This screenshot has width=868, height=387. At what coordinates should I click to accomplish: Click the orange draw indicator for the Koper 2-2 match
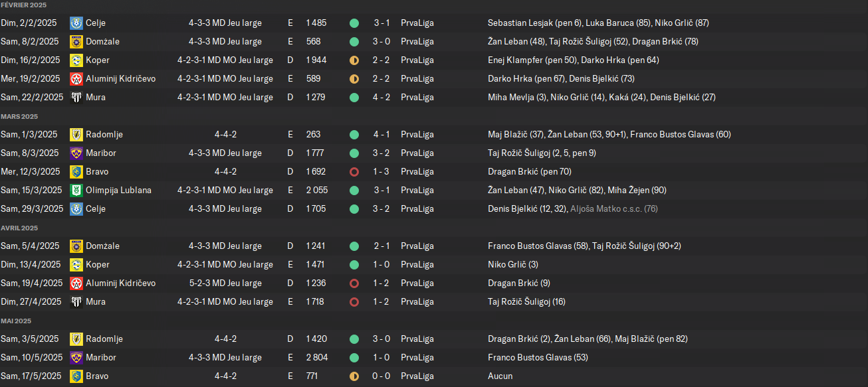click(354, 60)
